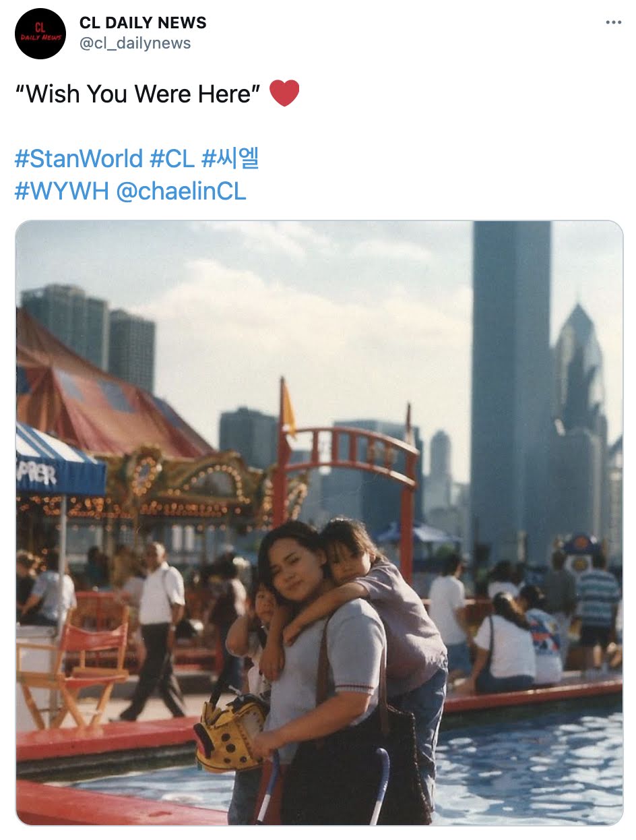This screenshot has width=636, height=840.
Task: Open the CL DAILY NEWS display name
Action: 143,23
